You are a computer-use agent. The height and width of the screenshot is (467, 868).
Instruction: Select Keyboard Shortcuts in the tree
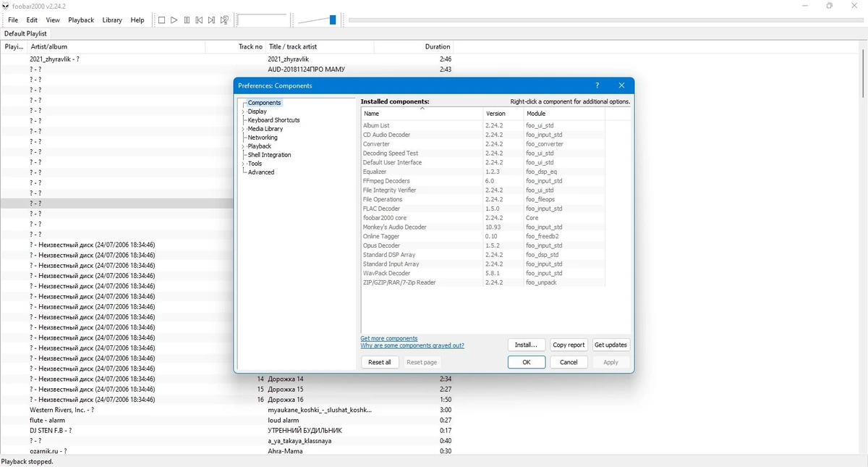pyautogui.click(x=273, y=120)
